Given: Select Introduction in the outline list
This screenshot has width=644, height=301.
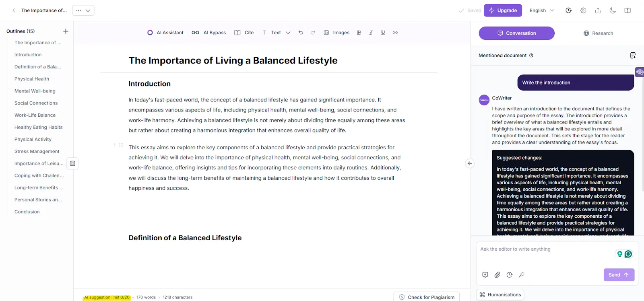Looking at the screenshot, I should pos(28,55).
